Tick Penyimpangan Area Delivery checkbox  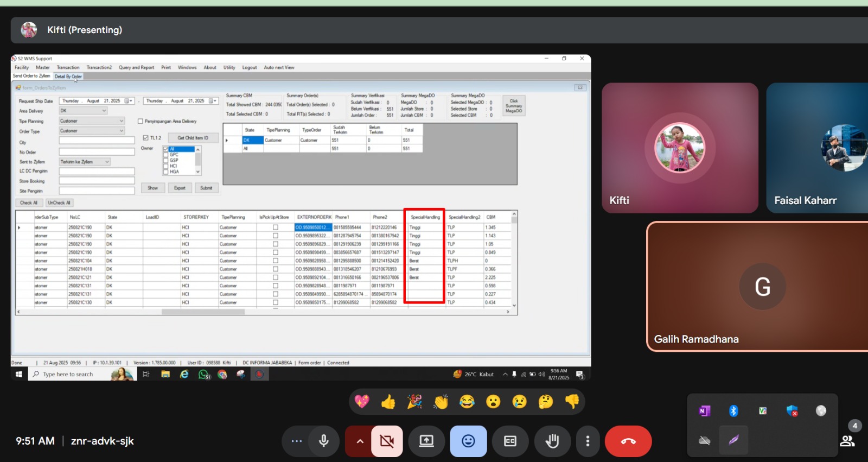[141, 122]
